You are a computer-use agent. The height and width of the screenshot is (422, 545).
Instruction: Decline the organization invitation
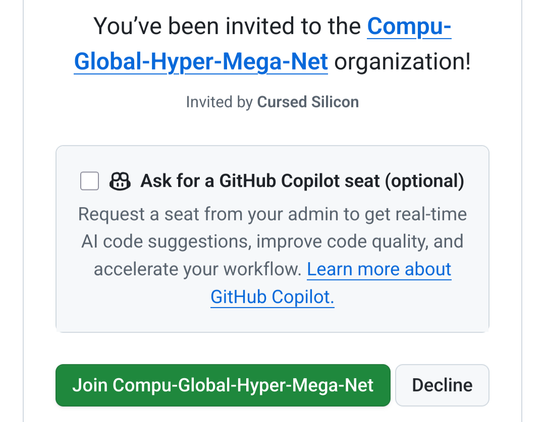442,385
